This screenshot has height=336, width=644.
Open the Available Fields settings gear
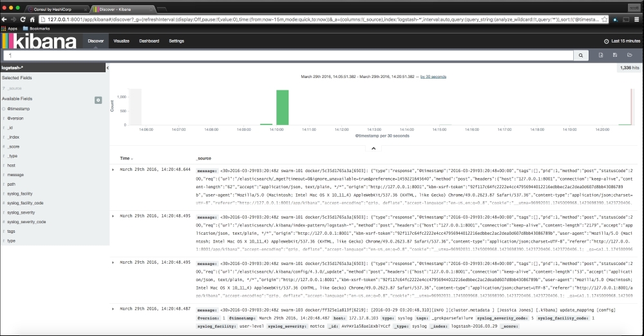tap(98, 100)
